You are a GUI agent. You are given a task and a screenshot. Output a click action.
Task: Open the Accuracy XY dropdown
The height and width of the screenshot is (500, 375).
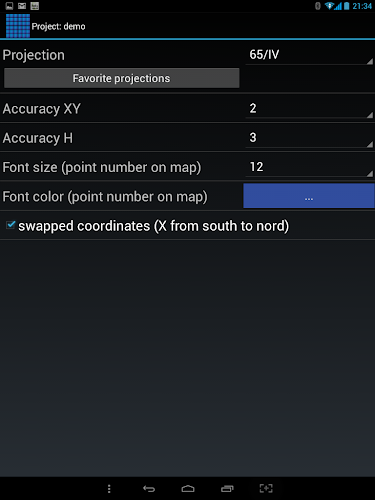(309, 108)
